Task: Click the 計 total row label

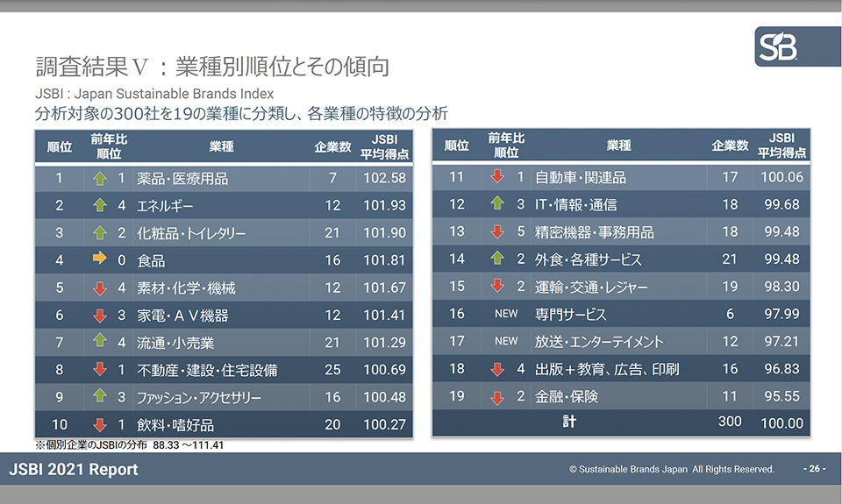Action: pyautogui.click(x=569, y=422)
